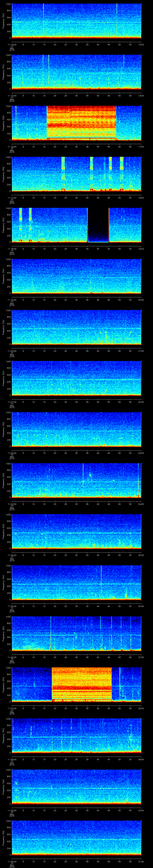Click the '19:00' end time label
This screenshot has width=153, height=868.
(141, 249)
